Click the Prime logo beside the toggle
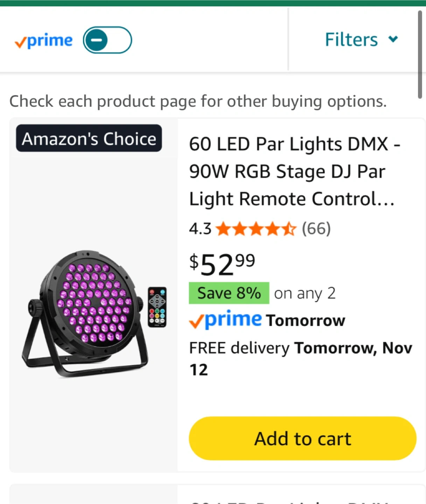Screen dimensions: 426x504 [44, 41]
